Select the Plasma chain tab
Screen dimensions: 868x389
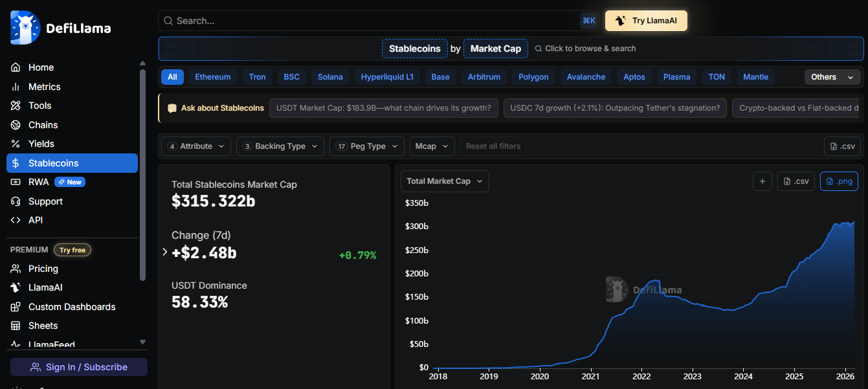pyautogui.click(x=676, y=77)
